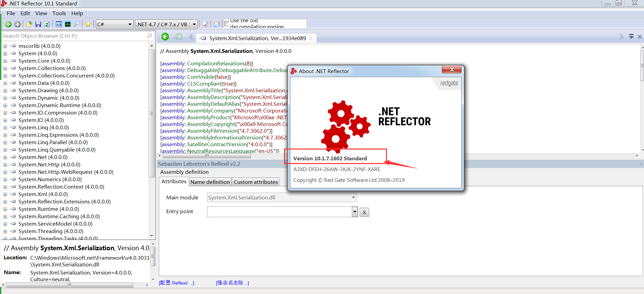The height and width of the screenshot is (294, 644).
Task: Click the Save floppy disk icon
Action: tap(38, 24)
